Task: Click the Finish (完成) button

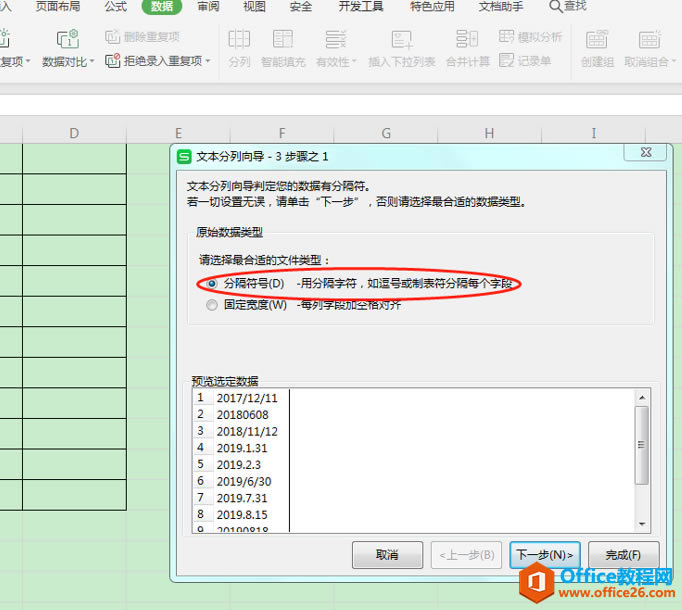Action: (623, 555)
